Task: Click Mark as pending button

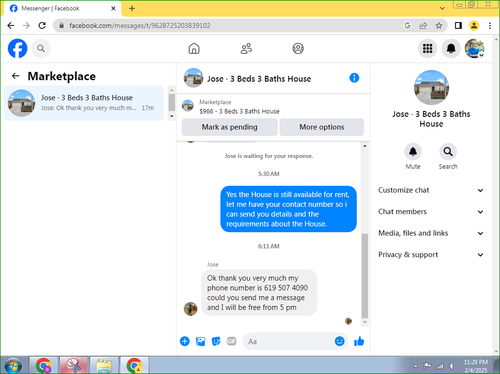Action: [x=229, y=127]
